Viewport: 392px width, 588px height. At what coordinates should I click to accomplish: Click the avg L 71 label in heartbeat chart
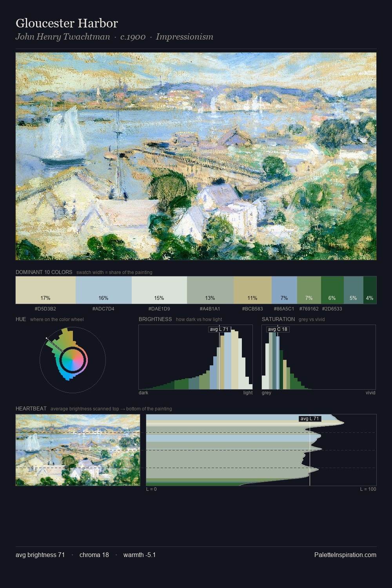(310, 419)
